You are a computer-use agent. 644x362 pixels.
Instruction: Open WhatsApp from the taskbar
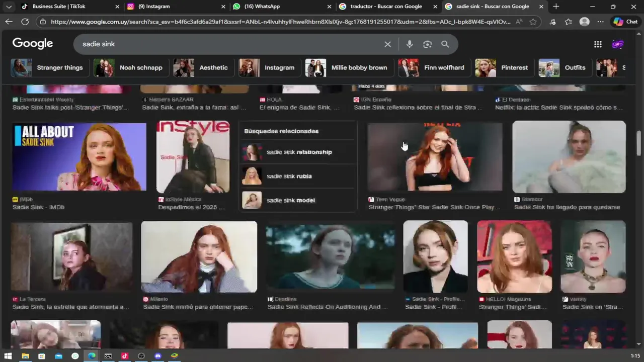pos(75,356)
